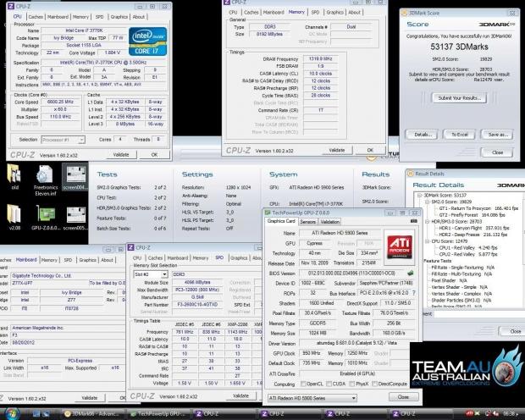Open Freetronics Eleven.inf file icon
The image size is (525, 420).
45,180
